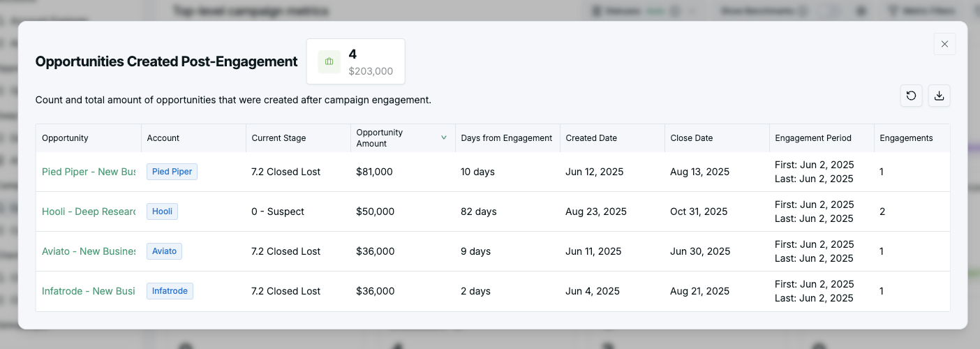980x349 pixels.
Task: Sort by Current Stage column header
Action: pos(279,138)
